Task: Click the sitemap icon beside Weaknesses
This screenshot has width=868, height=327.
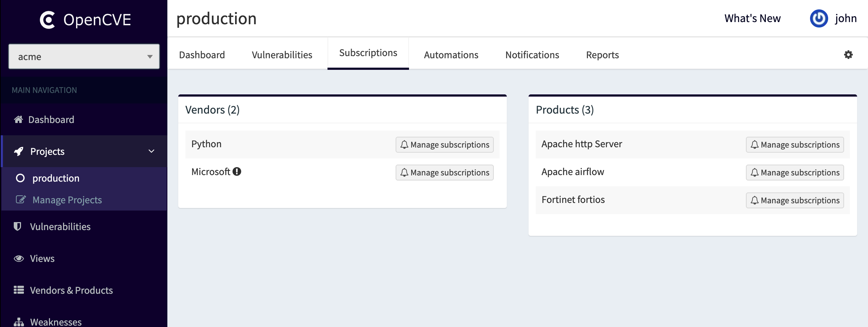Action: point(19,322)
